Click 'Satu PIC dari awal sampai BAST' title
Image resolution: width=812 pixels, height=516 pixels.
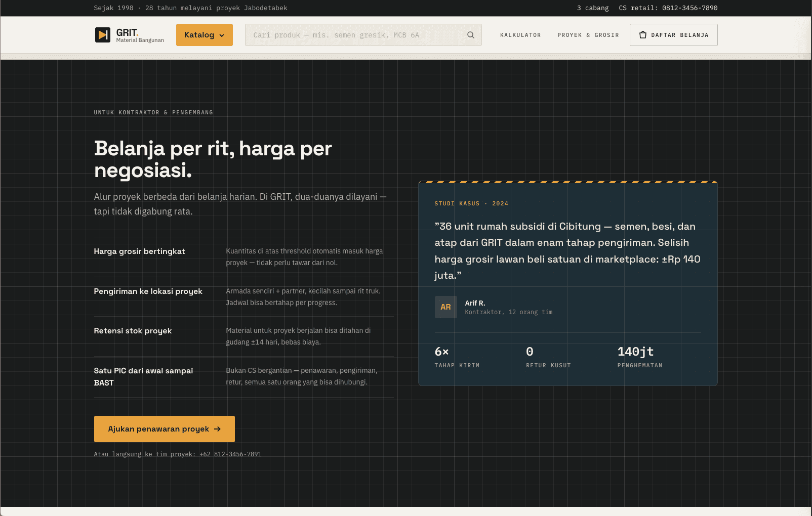143,377
